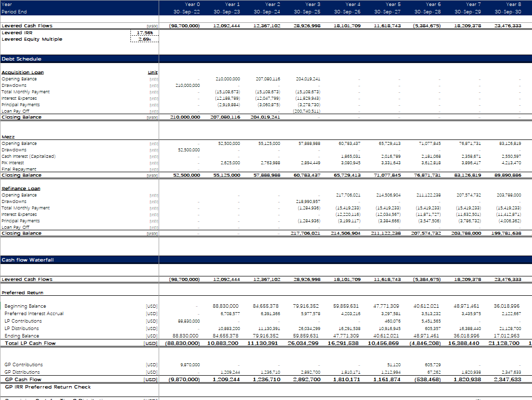
Task: Select the Levered IRR value cell
Action: tap(144, 33)
